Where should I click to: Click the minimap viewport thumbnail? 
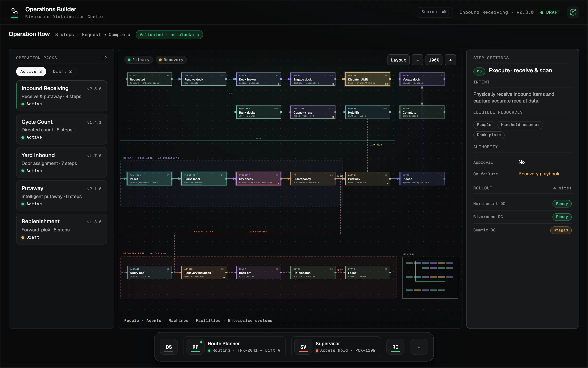click(x=430, y=271)
